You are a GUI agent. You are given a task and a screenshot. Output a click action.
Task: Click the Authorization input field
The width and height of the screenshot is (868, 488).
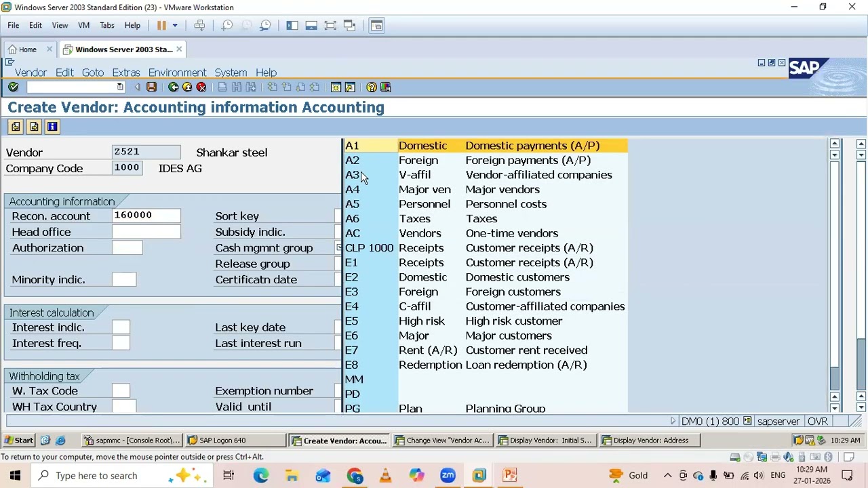point(127,248)
